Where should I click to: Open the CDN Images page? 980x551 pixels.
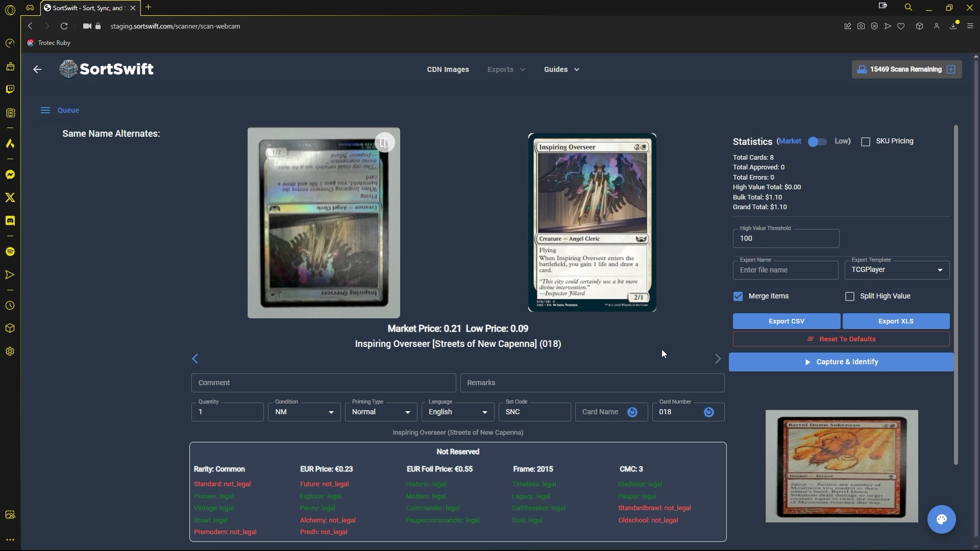[448, 69]
